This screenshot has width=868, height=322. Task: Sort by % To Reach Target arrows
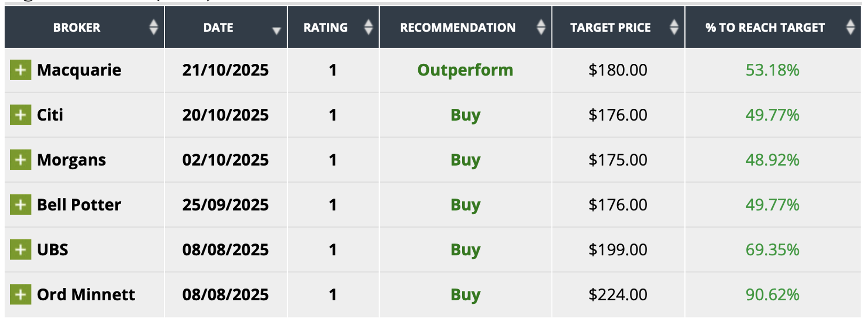coord(850,27)
